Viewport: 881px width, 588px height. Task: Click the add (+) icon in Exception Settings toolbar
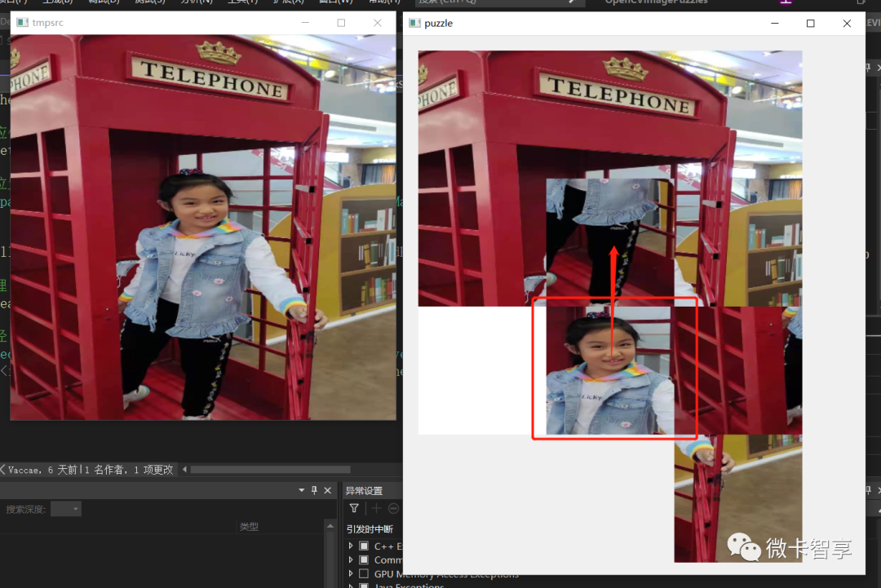(x=377, y=508)
